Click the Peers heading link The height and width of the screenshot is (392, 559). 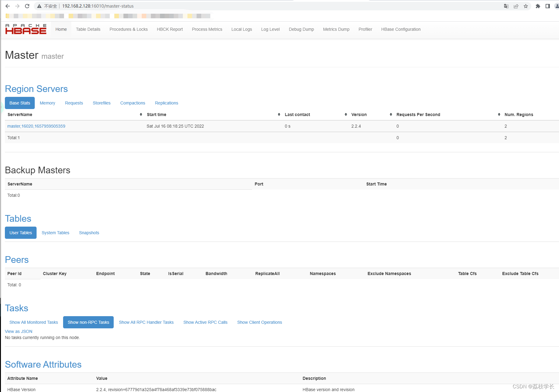[x=17, y=260]
